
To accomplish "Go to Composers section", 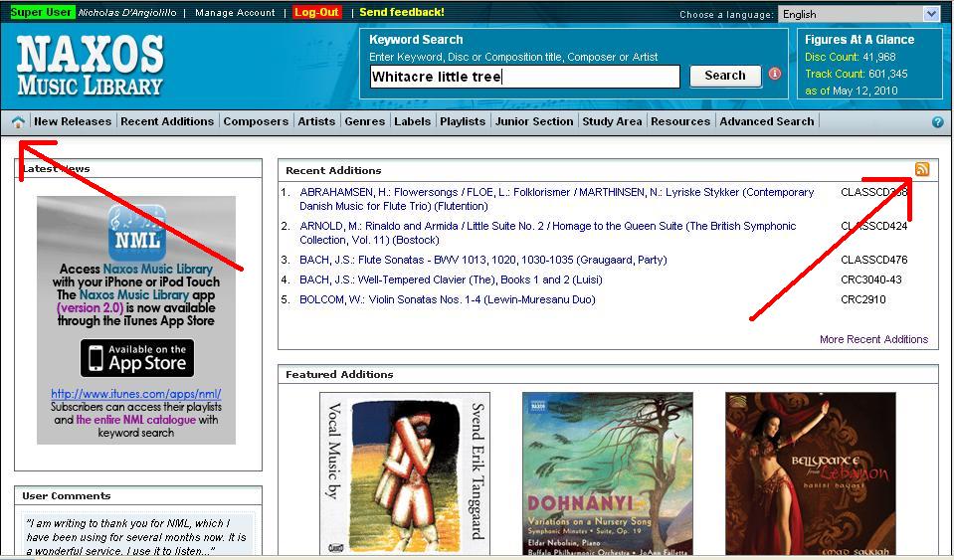I will tap(256, 121).
